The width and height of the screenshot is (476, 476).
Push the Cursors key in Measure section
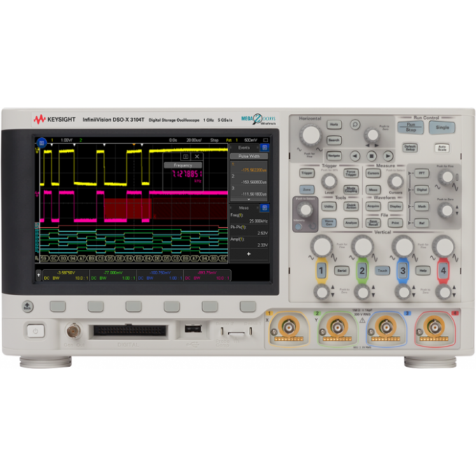pyautogui.click(x=373, y=173)
